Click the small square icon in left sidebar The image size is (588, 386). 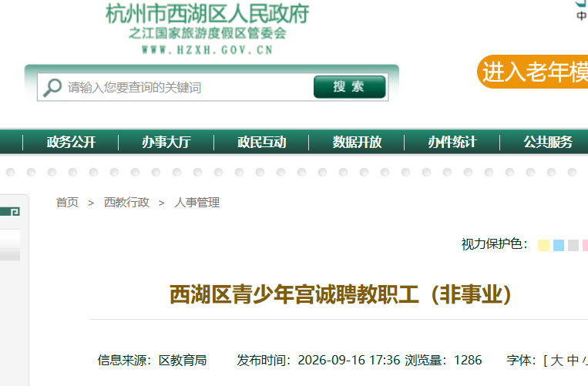click(x=15, y=212)
